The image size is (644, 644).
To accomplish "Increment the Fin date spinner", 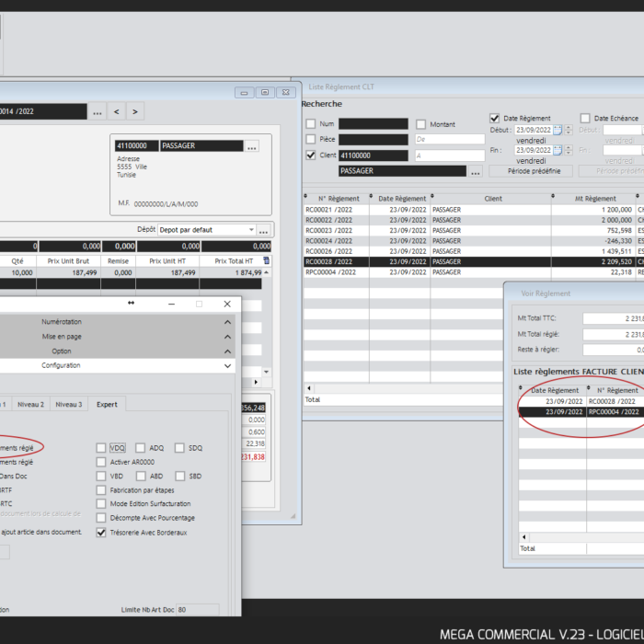I will tap(569, 147).
